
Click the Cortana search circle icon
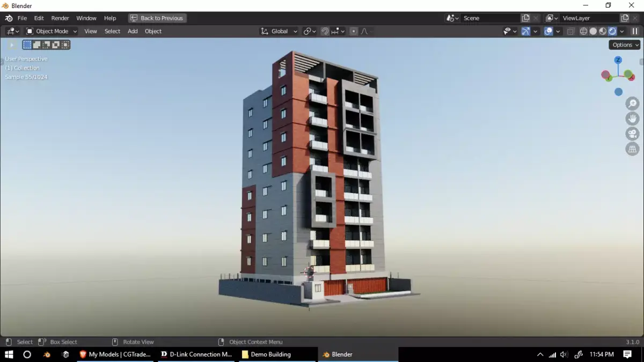tap(27, 354)
